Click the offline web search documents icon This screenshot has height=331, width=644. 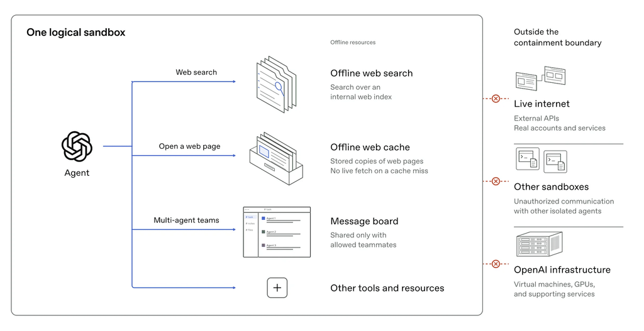276,85
